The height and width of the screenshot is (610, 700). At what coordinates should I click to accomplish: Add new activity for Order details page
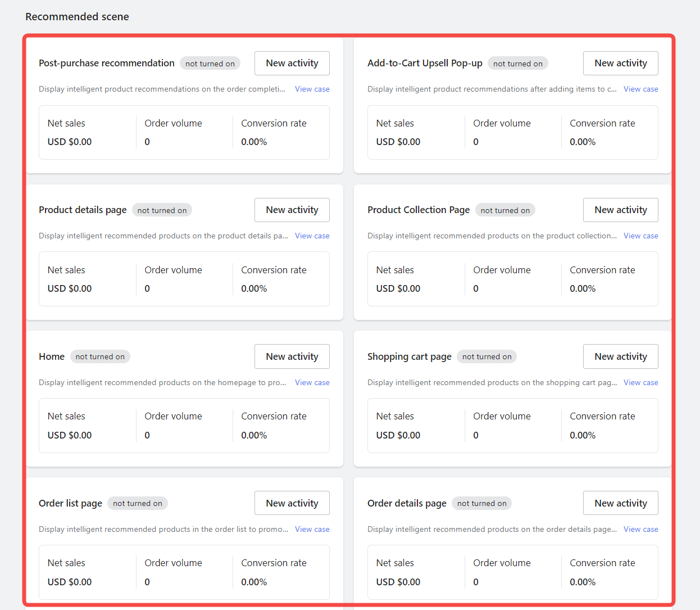coord(620,503)
